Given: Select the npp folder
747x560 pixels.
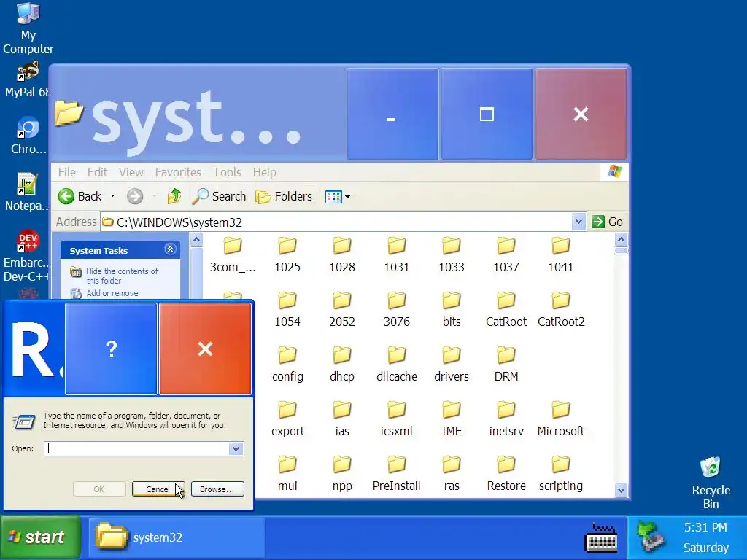Looking at the screenshot, I should point(342,474).
